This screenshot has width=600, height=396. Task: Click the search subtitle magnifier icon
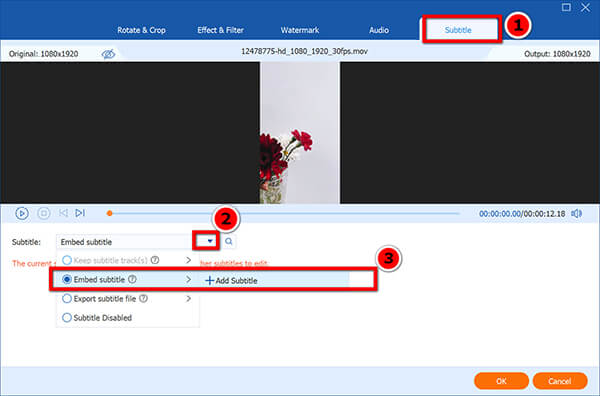(229, 241)
